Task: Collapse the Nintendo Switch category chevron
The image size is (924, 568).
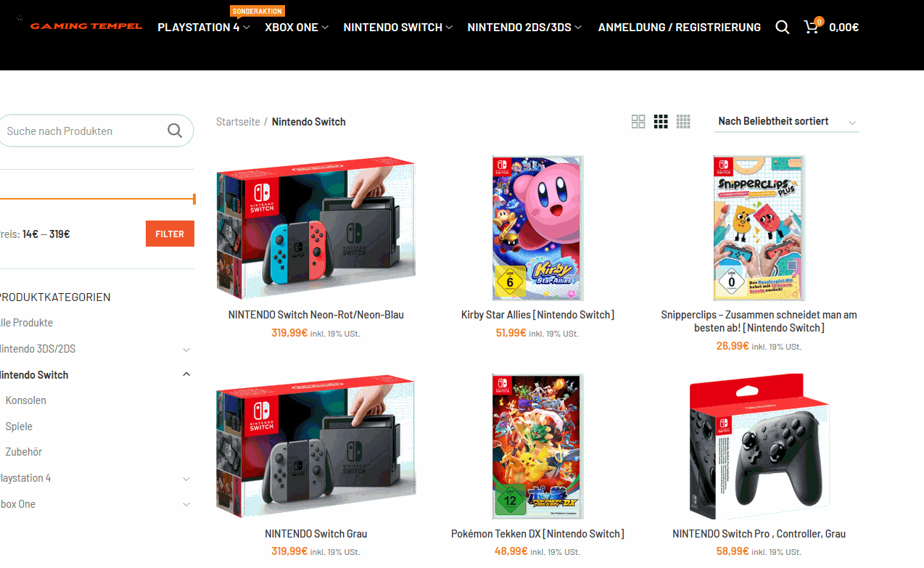Action: pyautogui.click(x=186, y=374)
